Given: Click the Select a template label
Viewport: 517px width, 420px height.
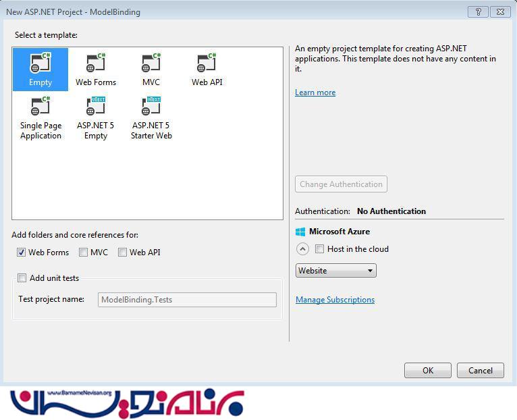Looking at the screenshot, I should coord(46,35).
